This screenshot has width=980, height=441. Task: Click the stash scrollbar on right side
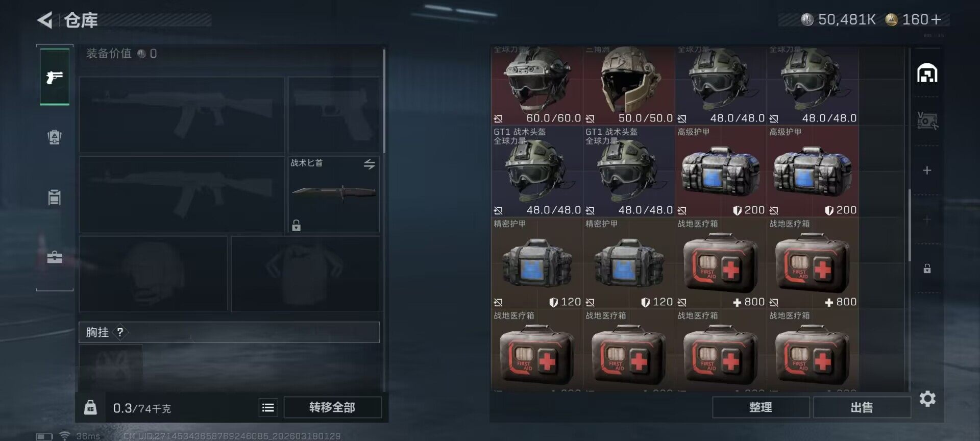coord(910,225)
